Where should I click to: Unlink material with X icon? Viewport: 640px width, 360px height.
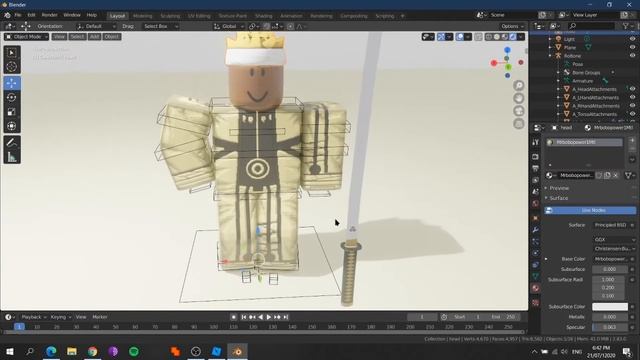pos(616,175)
